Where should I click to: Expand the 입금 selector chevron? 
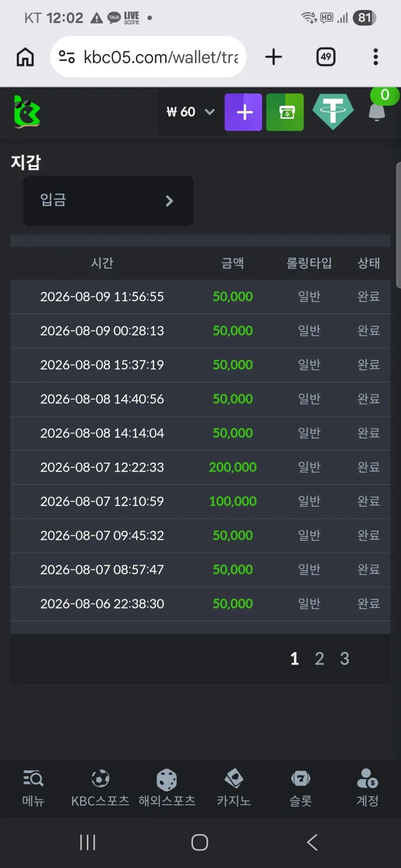(x=169, y=201)
